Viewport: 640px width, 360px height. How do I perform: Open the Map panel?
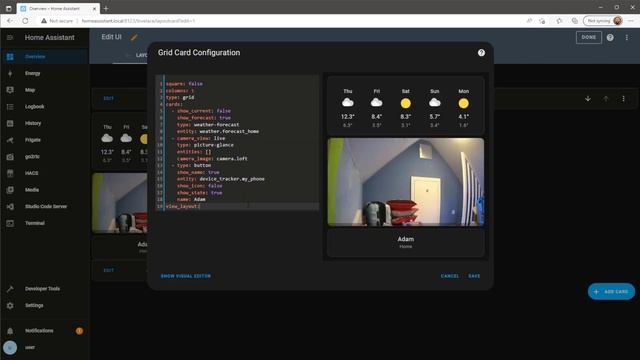click(44, 90)
